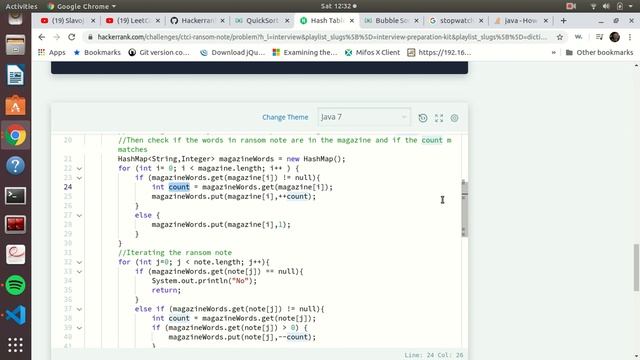Viewport: 640px width, 360px height.
Task: Open Chrome three-dot menu
Action: pyautogui.click(x=630, y=37)
